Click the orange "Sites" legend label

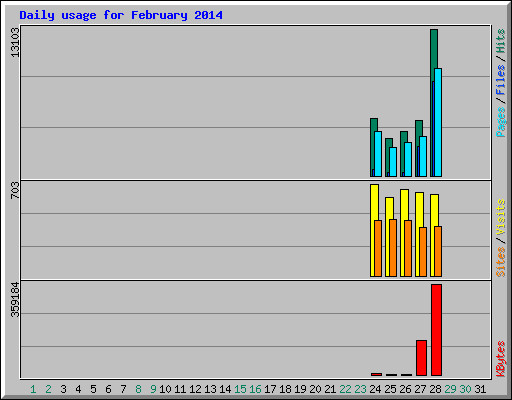coord(500,262)
